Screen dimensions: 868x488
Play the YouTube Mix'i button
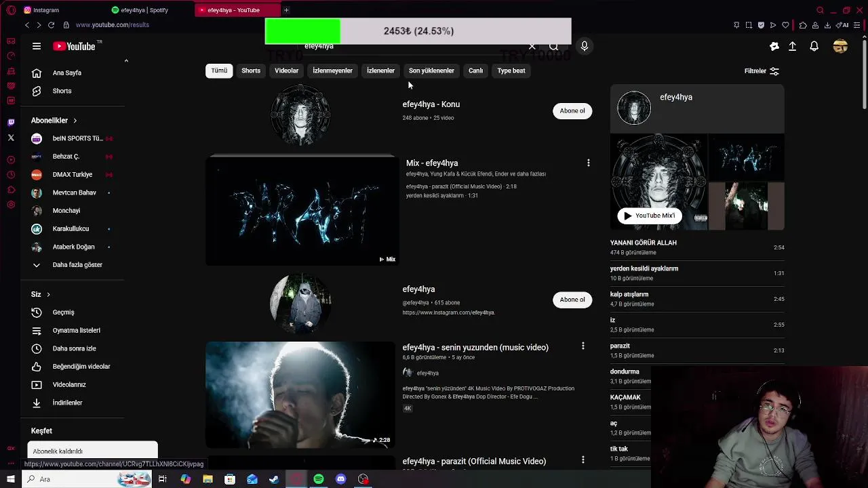650,216
